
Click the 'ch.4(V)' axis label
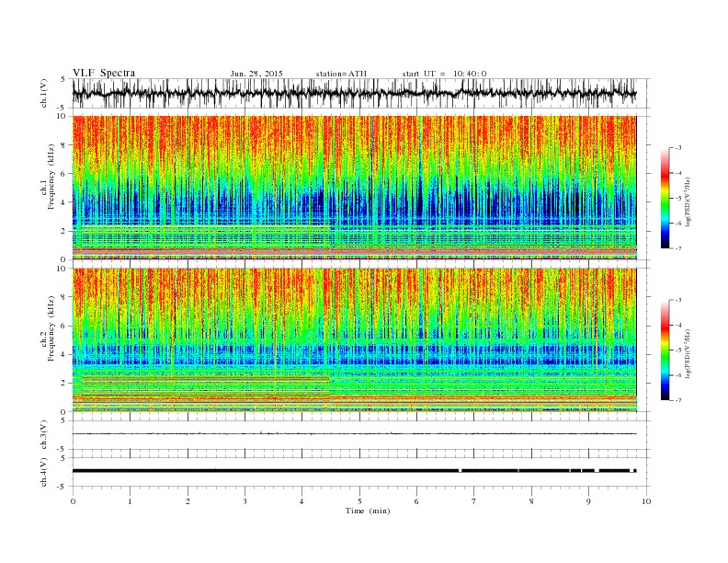(44, 472)
